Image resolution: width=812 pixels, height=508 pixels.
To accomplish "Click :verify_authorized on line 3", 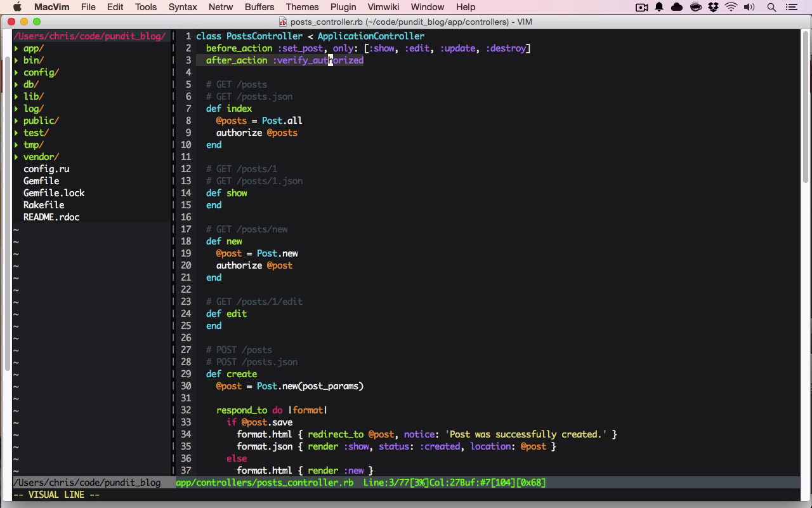I will click(318, 60).
